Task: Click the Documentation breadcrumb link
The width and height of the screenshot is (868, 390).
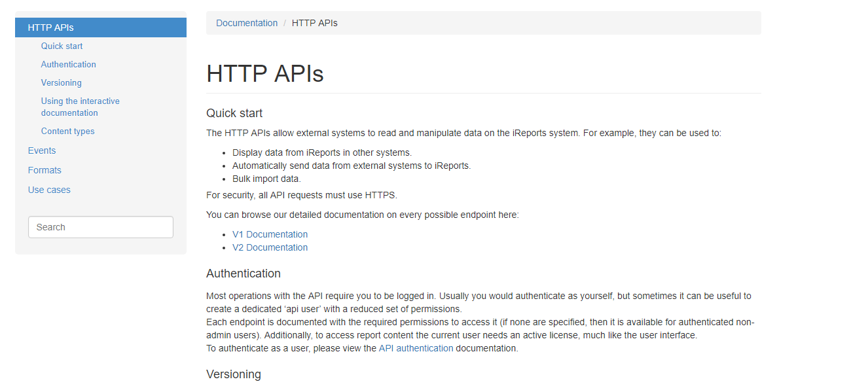Action: [247, 23]
